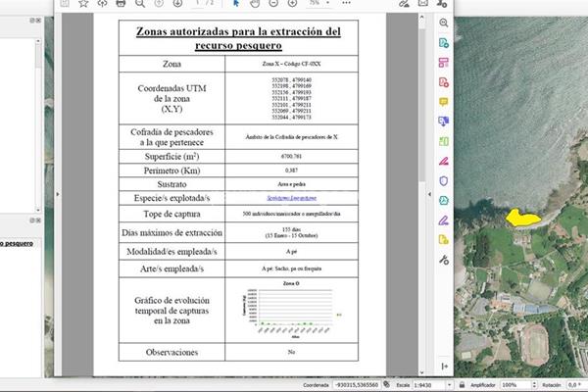Screen dimensions: 588x392
Task: Click the star bookmark icon in Acrobat toolbar
Action: point(83,3)
